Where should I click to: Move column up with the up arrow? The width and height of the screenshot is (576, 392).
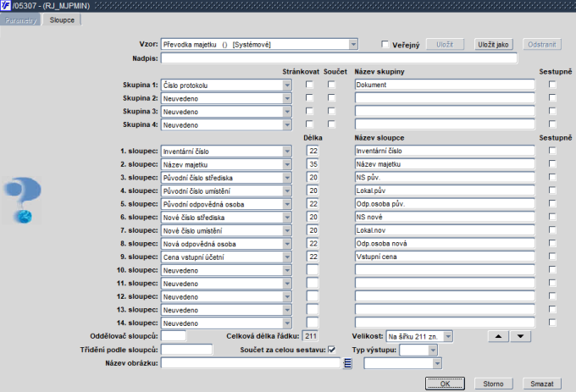point(498,336)
